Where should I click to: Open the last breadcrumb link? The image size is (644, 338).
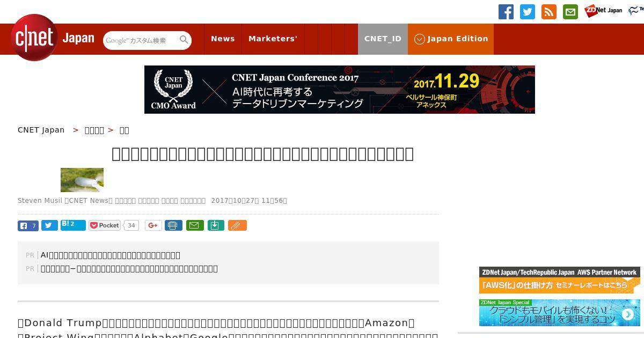click(x=124, y=130)
